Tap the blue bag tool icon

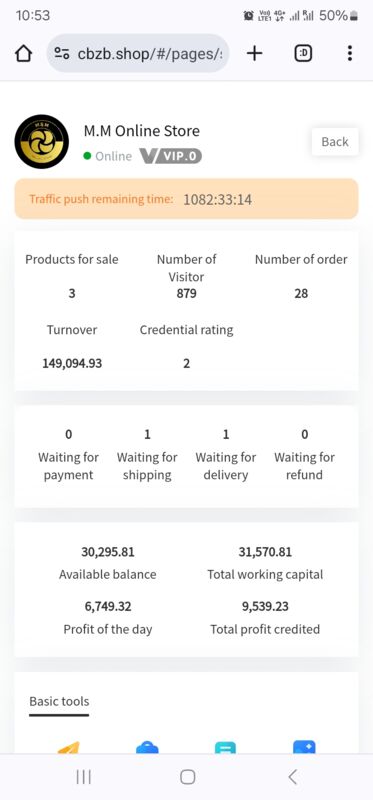147,748
